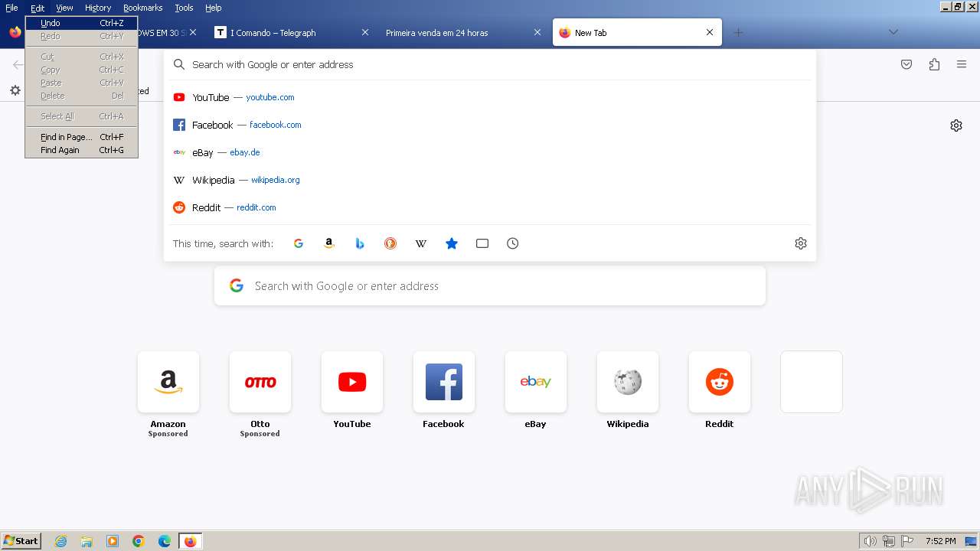Close the New Tab tab
Viewport: 980px width, 551px height.
710,33
